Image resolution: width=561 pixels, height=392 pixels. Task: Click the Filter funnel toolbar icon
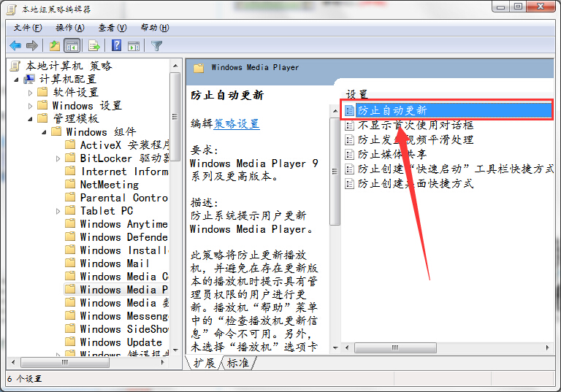(156, 45)
